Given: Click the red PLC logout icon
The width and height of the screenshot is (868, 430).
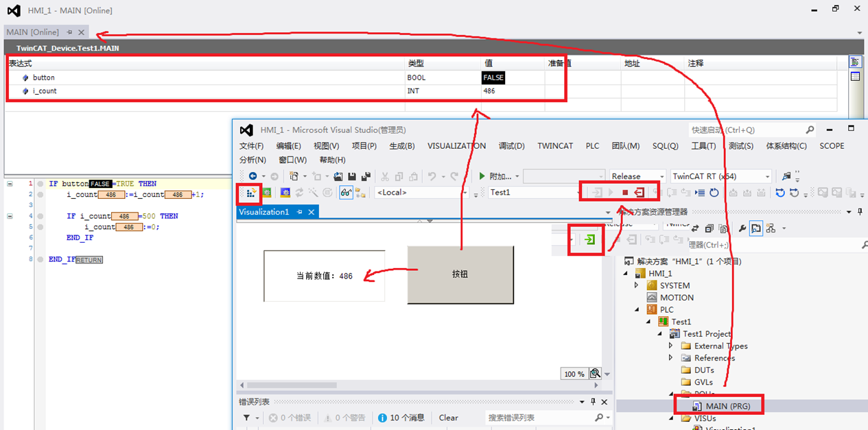Looking at the screenshot, I should (639, 193).
